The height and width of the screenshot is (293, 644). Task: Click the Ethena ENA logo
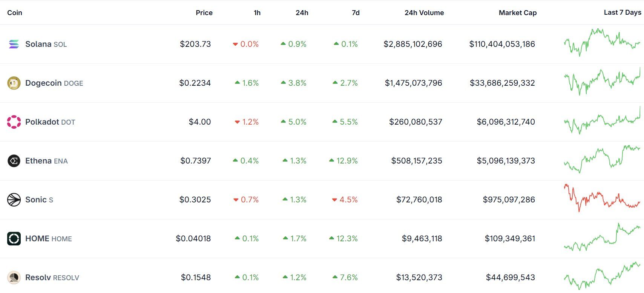[x=14, y=160]
